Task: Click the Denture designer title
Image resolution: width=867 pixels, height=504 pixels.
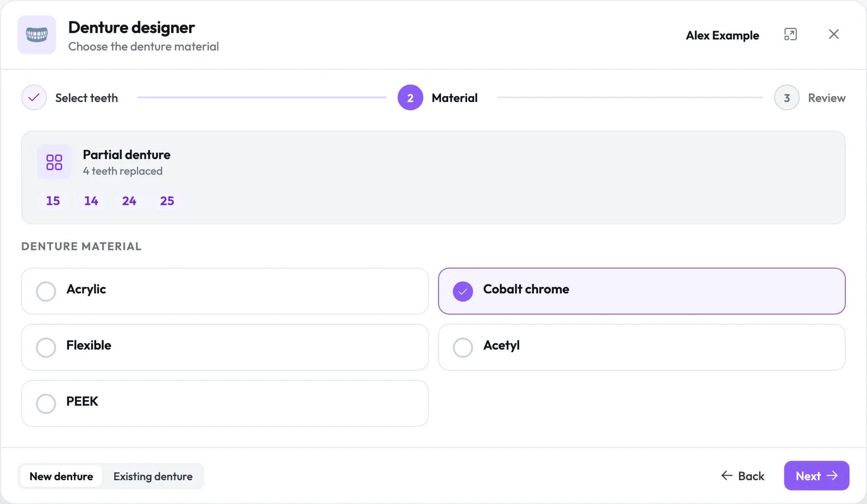Action: click(131, 28)
